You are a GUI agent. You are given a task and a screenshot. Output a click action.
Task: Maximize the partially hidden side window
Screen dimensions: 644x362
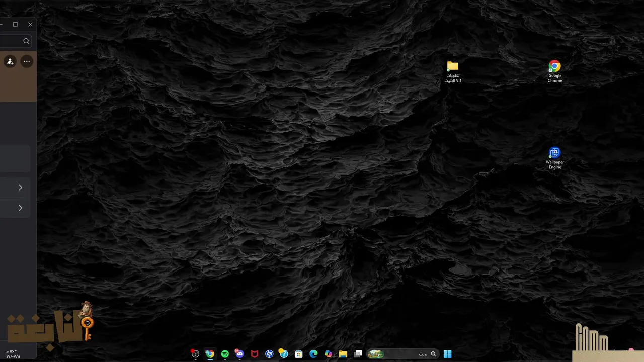coord(15,24)
